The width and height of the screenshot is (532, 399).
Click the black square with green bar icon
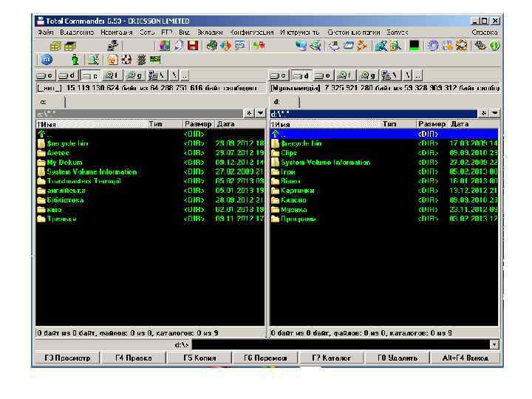coord(415,46)
